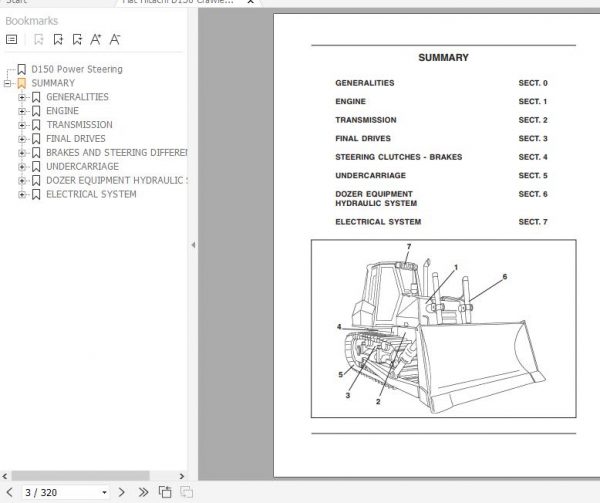Click bookmark icon beside UNDERCARRIAGE

coord(36,166)
